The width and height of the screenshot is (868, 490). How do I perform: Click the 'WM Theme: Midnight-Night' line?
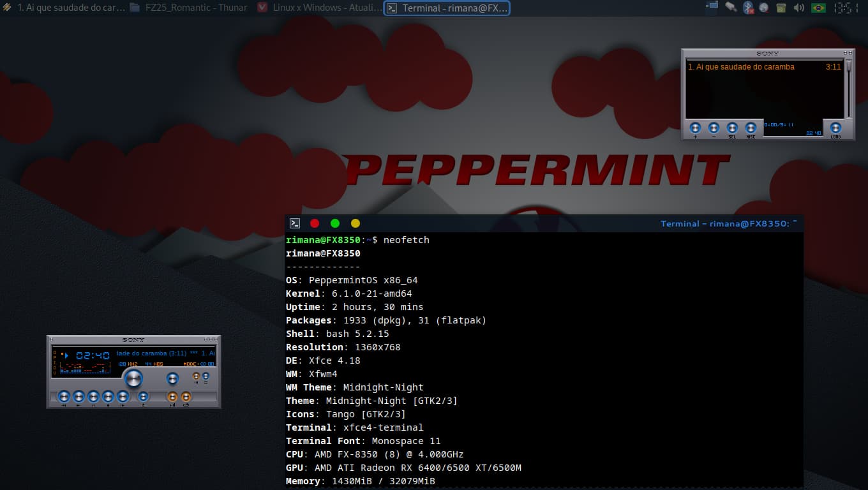click(x=355, y=387)
